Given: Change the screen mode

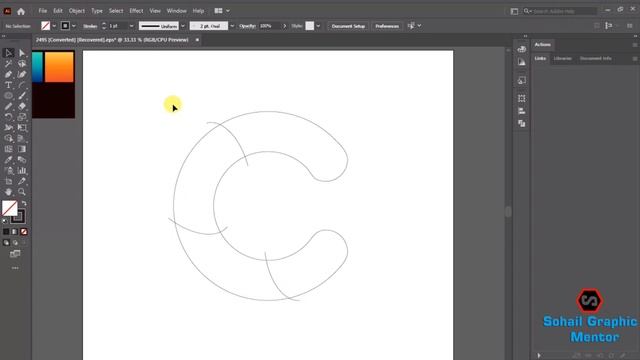Looking at the screenshot, I should [x=15, y=254].
